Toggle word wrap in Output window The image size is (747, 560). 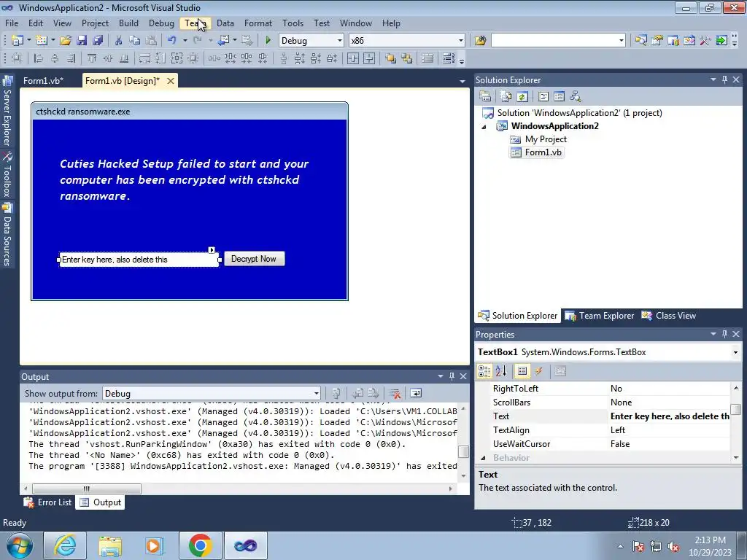pos(415,393)
